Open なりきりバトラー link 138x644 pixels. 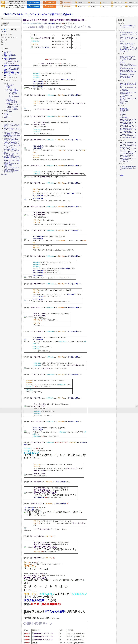tap(11, 99)
